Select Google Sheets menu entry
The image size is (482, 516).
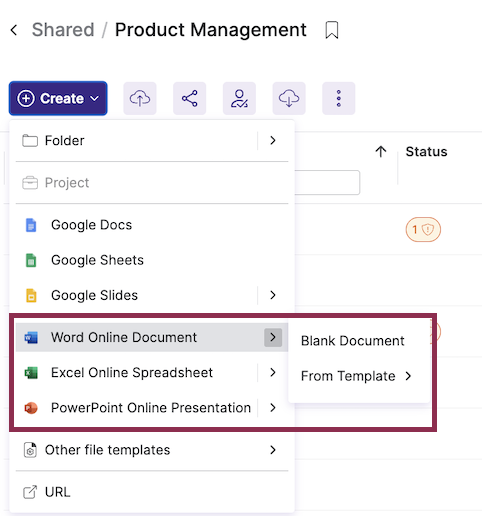point(152,260)
